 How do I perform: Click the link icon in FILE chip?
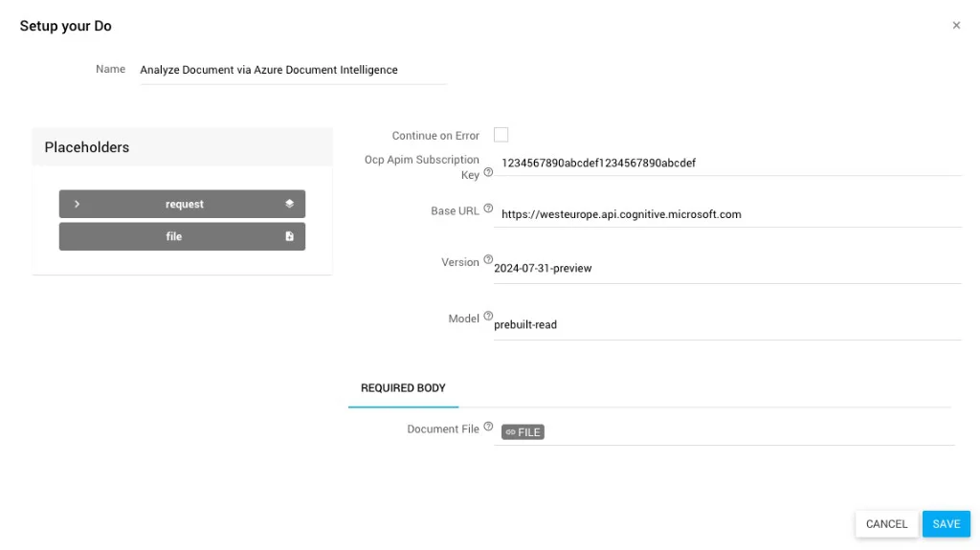point(511,432)
